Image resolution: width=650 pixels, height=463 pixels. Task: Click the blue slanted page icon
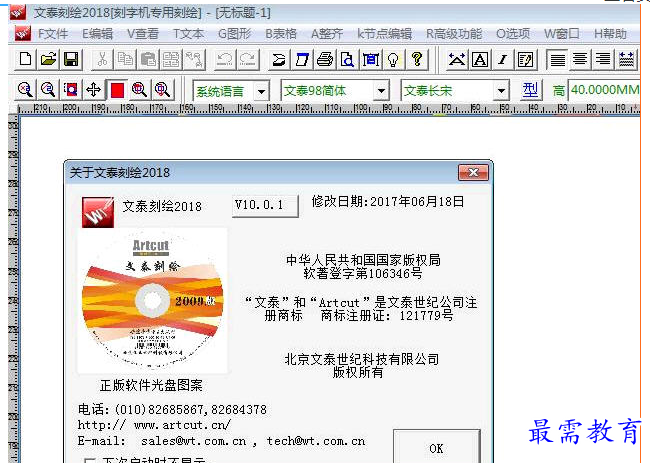(x=302, y=59)
